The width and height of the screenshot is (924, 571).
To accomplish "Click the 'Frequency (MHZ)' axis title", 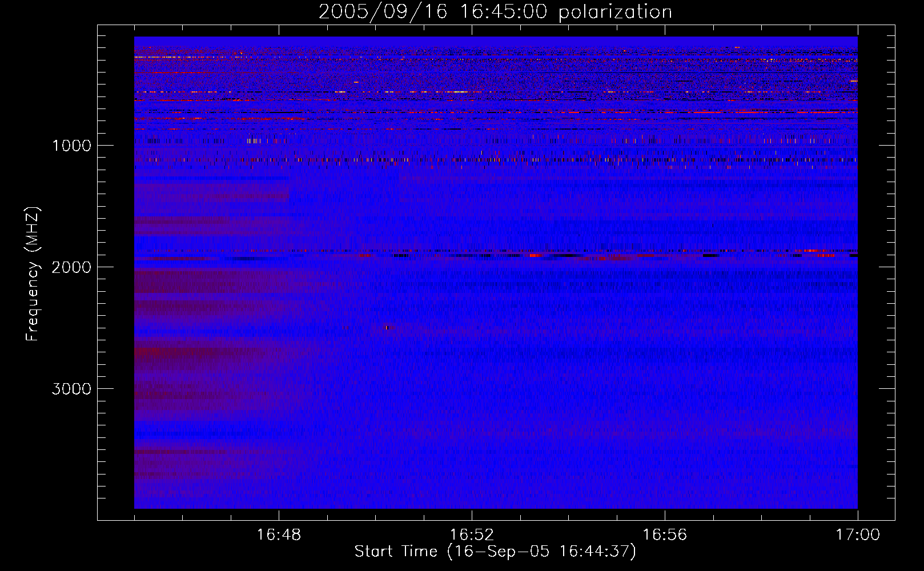I will 32,274.
